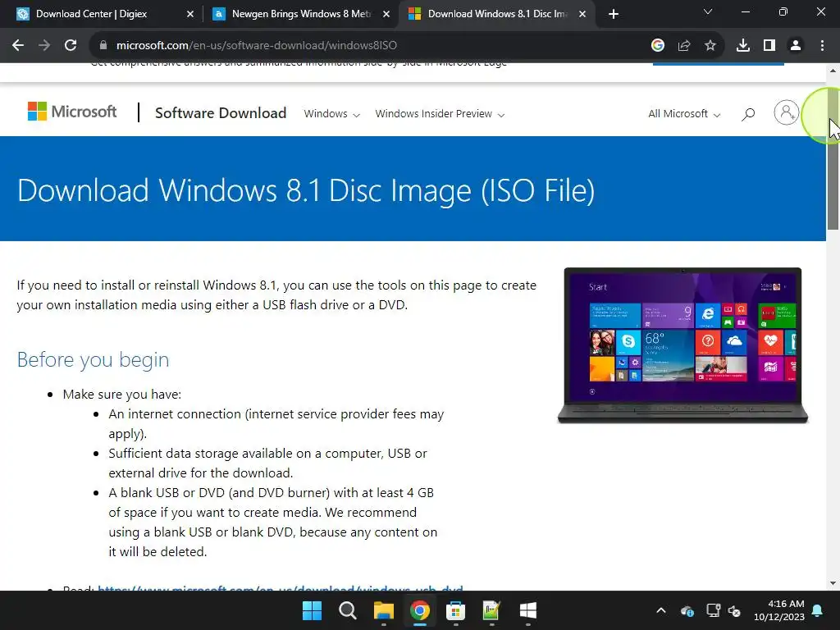This screenshot has height=630, width=840.
Task: Open OneDrive cloud tray icon
Action: [x=687, y=610]
